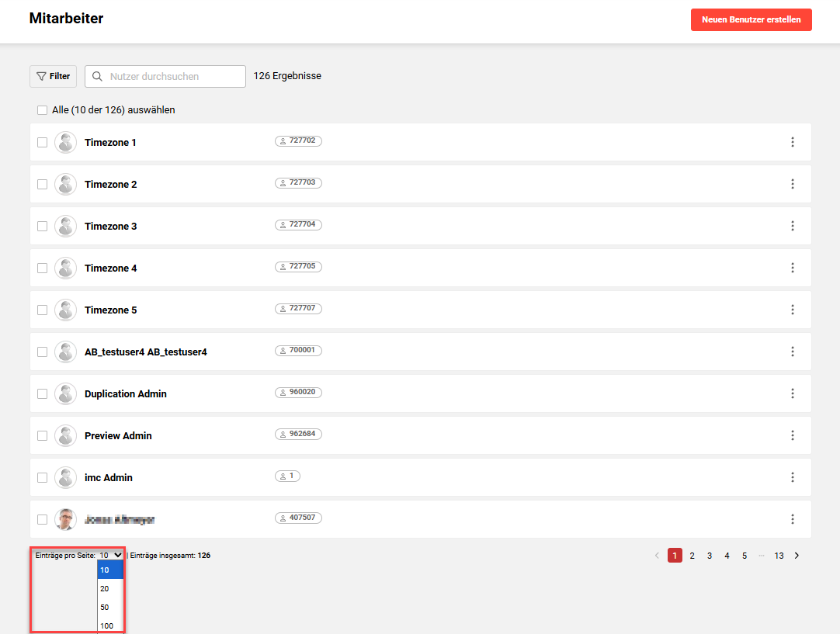Jump to last page 13
Screen dimensions: 840x634
pyautogui.click(x=779, y=556)
